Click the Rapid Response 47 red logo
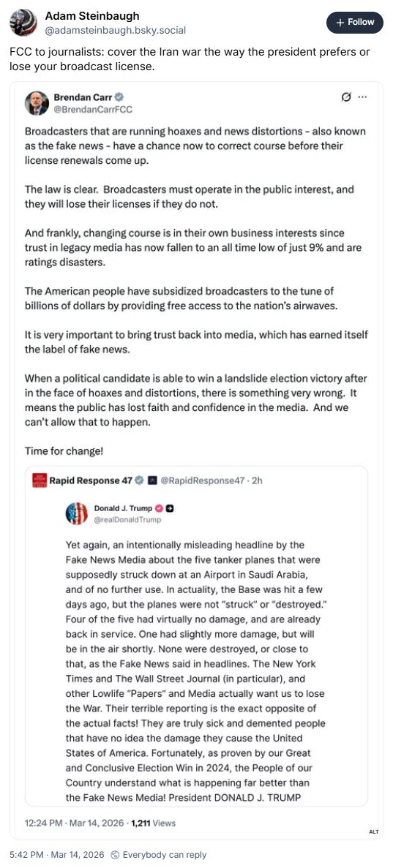Screen dimensions: 393x868 click(40, 480)
